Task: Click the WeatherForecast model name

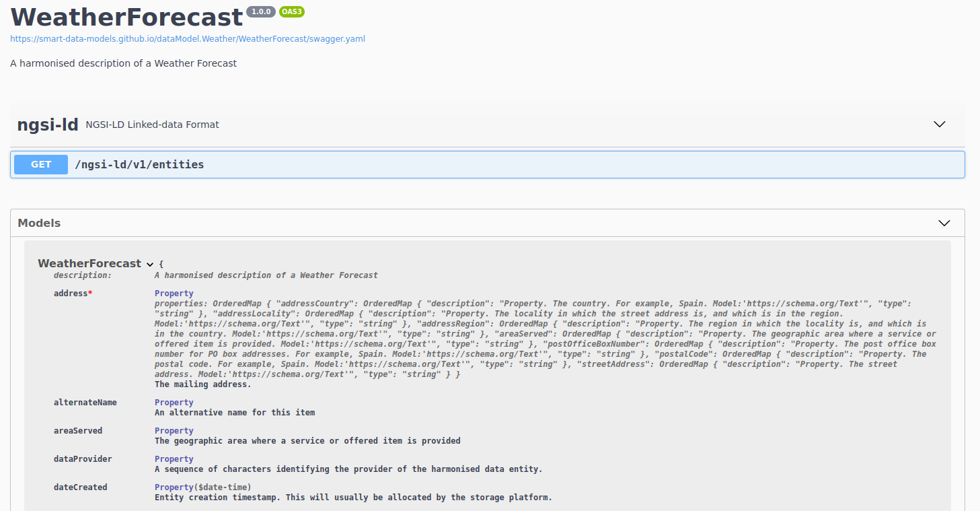Action: pyautogui.click(x=89, y=263)
